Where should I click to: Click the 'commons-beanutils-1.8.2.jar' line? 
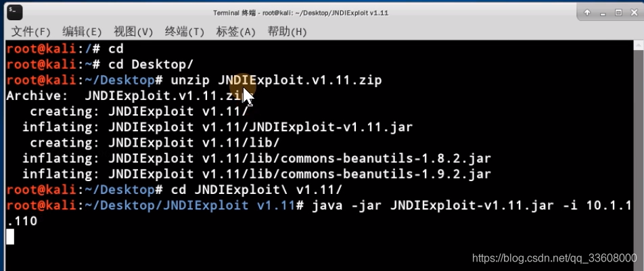(x=256, y=159)
